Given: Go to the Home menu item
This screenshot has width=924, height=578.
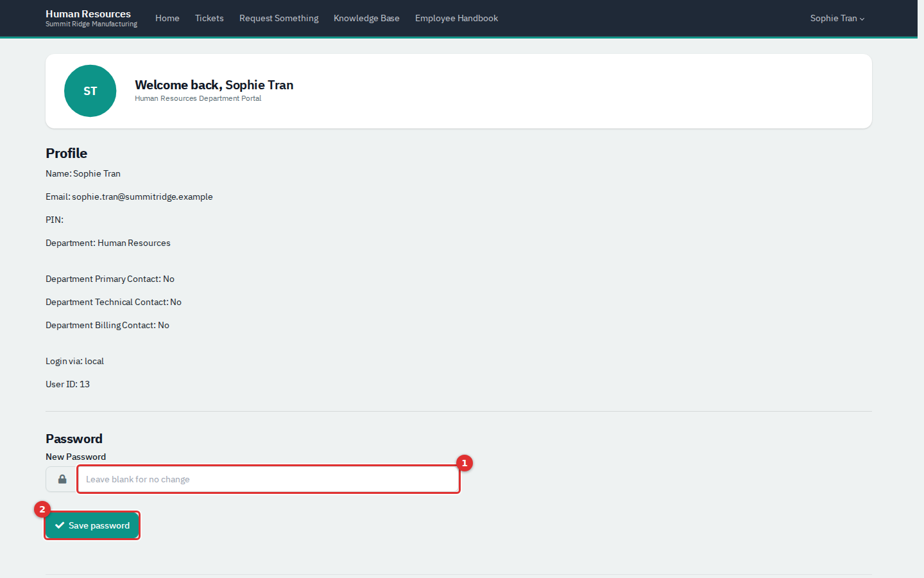Looking at the screenshot, I should pyautogui.click(x=167, y=18).
